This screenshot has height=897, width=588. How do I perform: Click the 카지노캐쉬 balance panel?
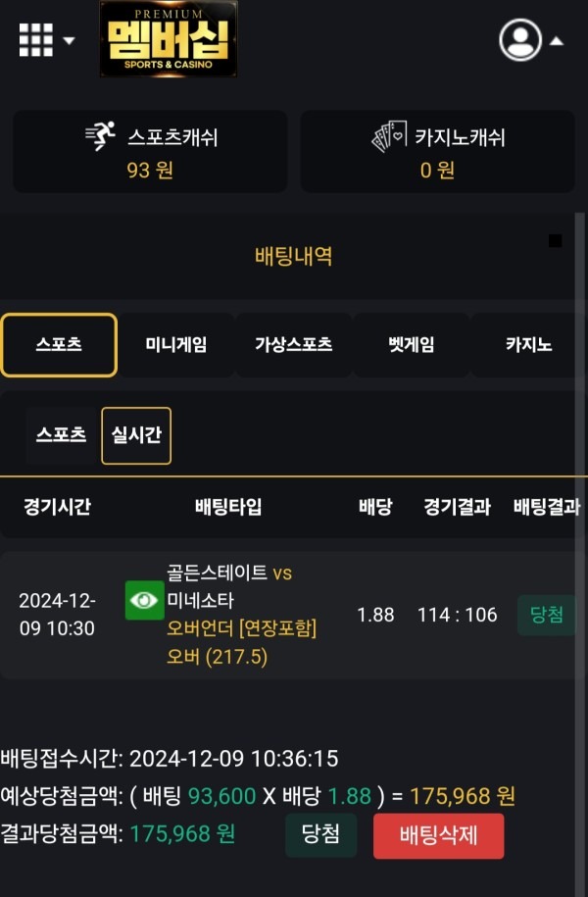[438, 151]
